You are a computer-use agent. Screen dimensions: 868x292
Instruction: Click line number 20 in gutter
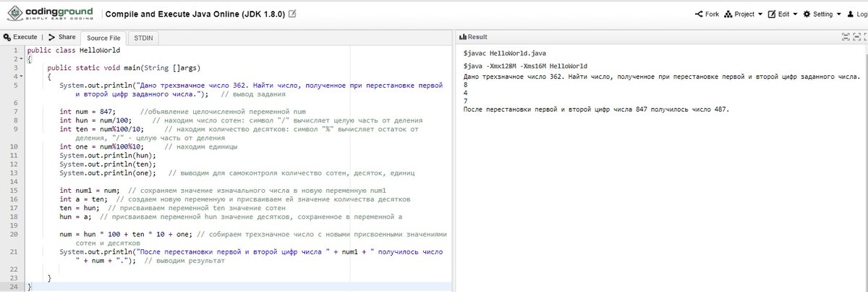click(14, 234)
